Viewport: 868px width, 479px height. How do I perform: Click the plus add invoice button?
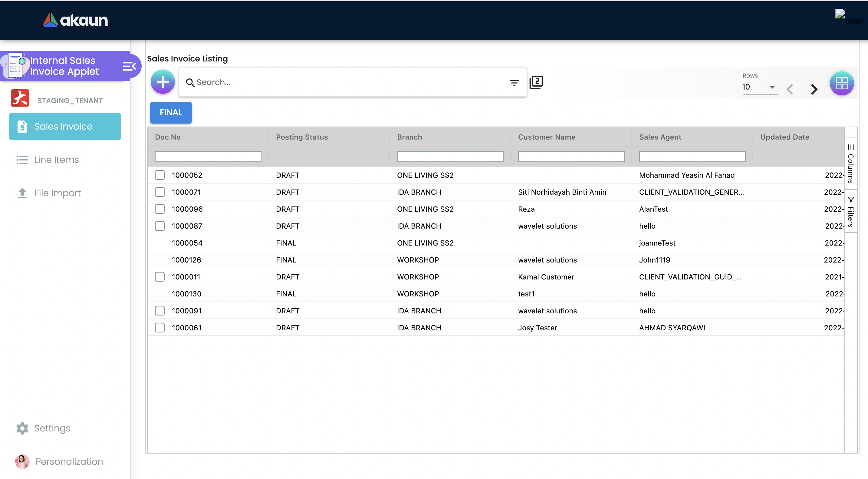pos(163,82)
